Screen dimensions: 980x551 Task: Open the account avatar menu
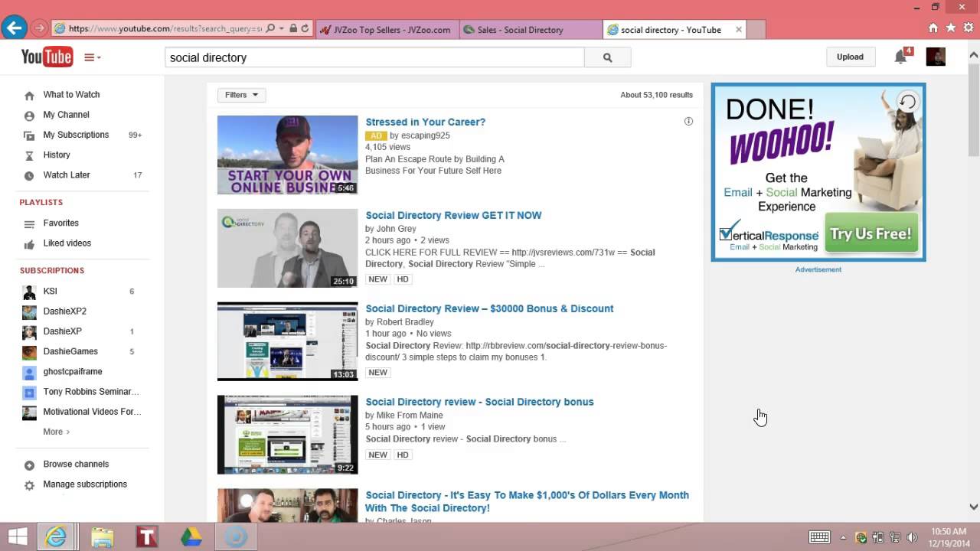(x=936, y=57)
